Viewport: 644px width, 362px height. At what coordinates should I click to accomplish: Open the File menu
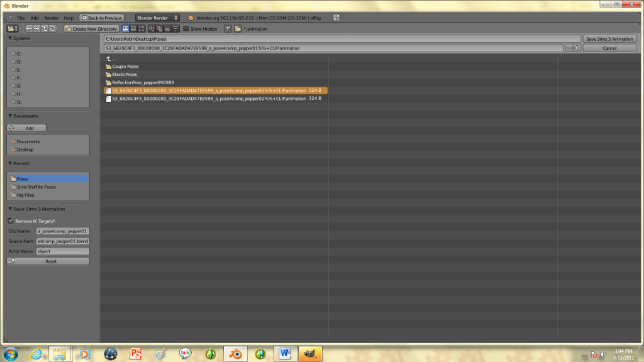click(x=21, y=18)
